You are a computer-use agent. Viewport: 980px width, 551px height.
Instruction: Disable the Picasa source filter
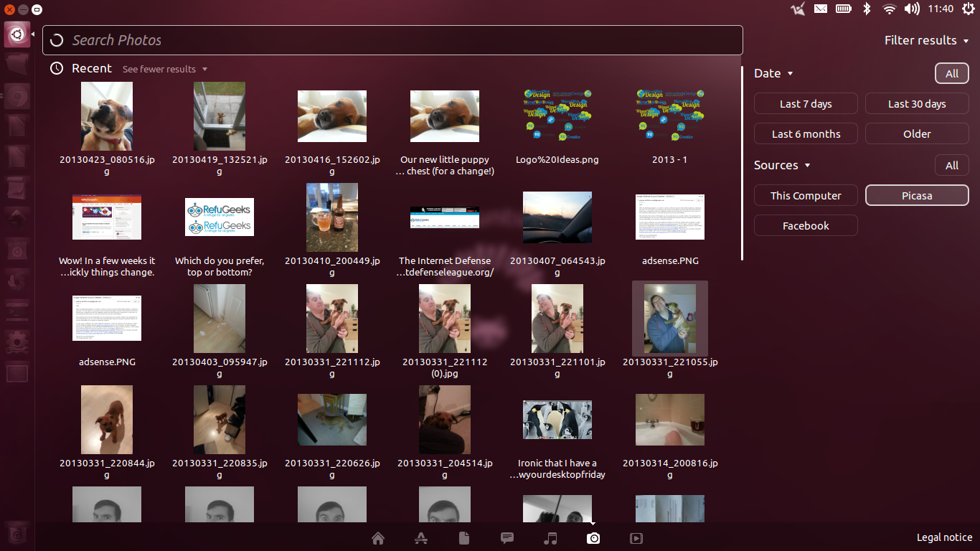[x=917, y=196]
